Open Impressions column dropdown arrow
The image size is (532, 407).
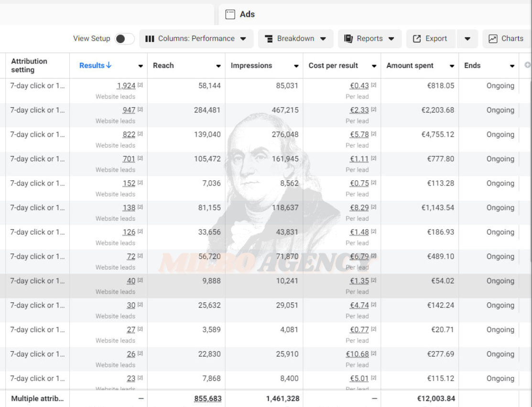(x=296, y=66)
